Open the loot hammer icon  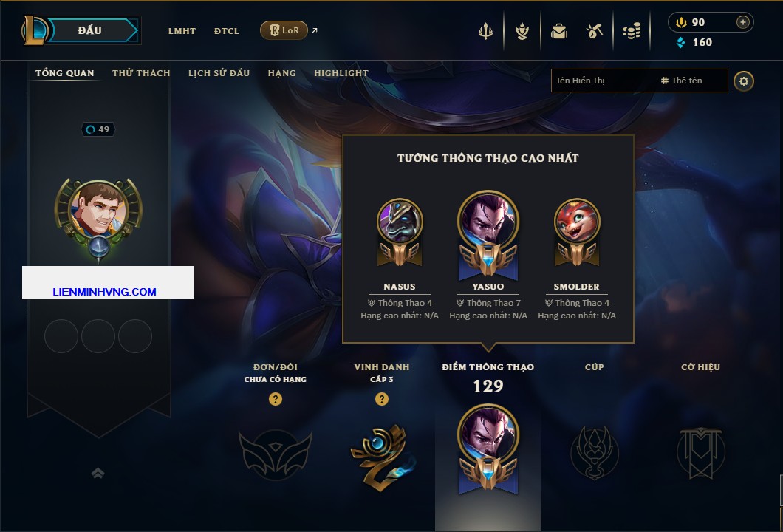pos(594,31)
